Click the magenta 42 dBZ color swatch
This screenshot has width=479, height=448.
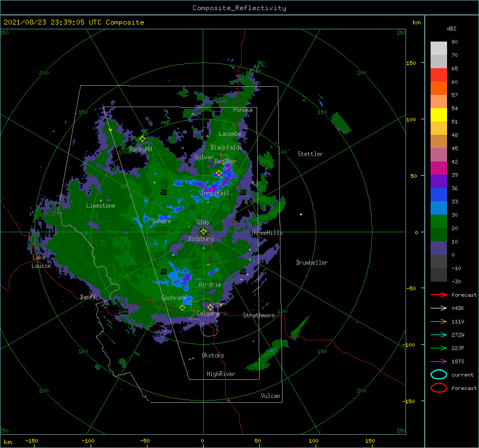point(439,168)
